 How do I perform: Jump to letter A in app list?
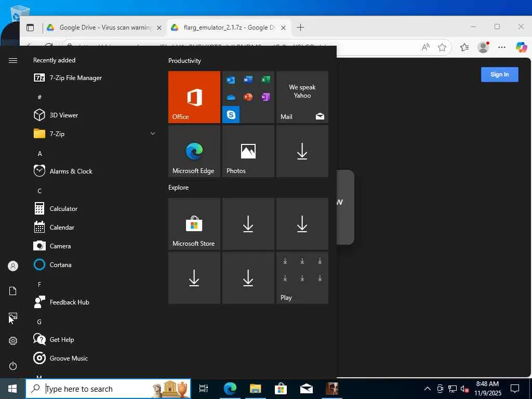pos(39,154)
